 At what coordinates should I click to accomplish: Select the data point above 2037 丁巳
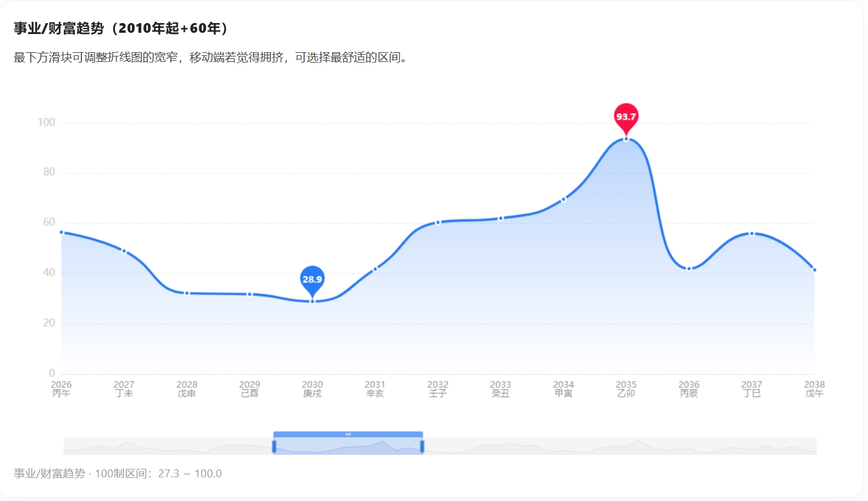(752, 233)
